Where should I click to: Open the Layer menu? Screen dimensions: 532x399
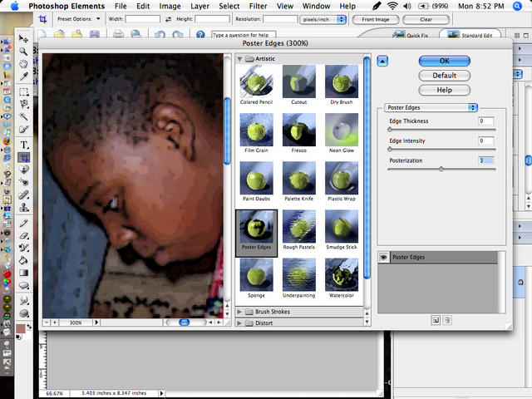199,6
